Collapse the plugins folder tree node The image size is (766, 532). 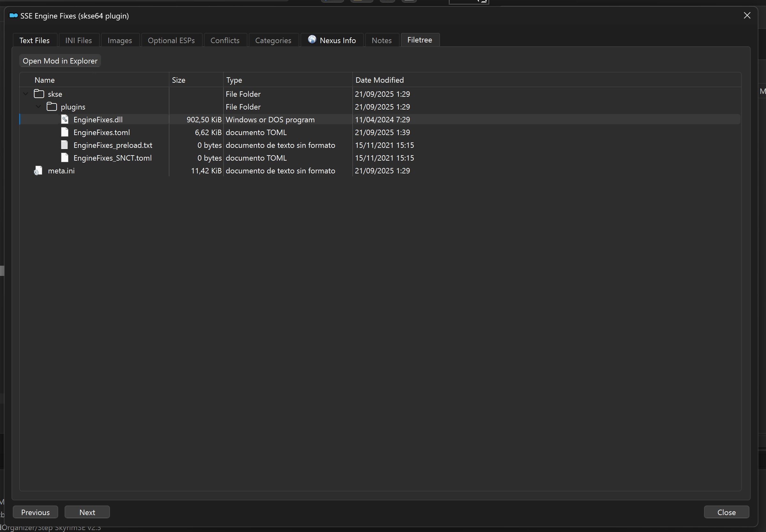38,107
